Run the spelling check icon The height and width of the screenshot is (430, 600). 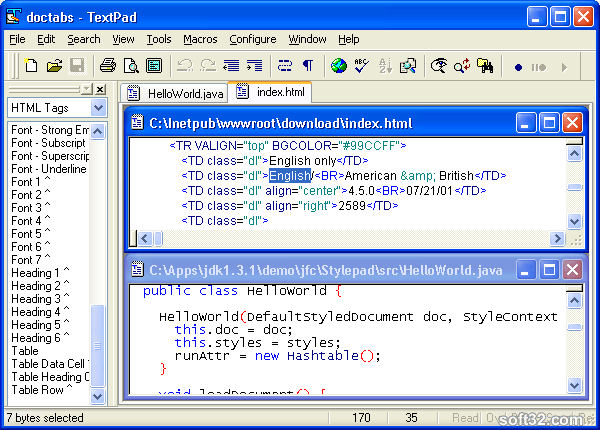[362, 66]
